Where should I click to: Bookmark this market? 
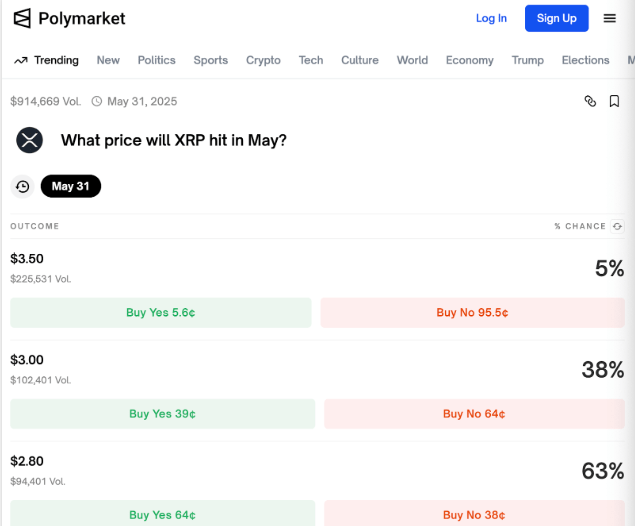tap(614, 101)
